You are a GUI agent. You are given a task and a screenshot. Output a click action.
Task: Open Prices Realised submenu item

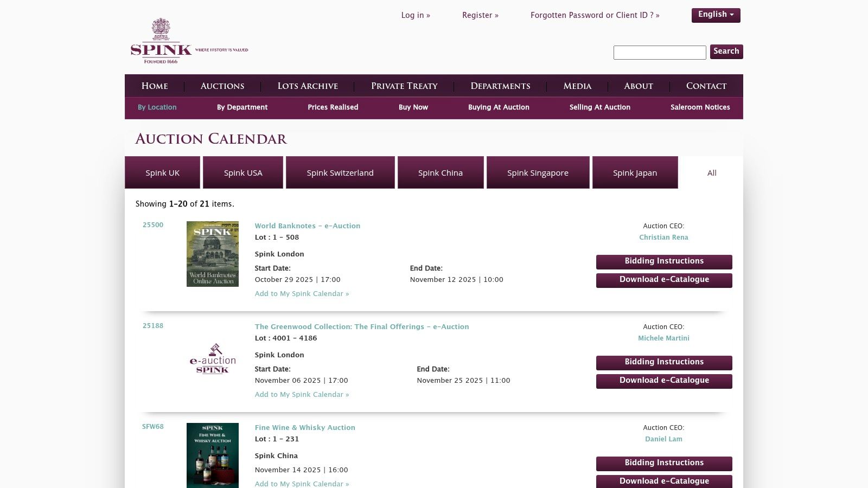tap(333, 107)
